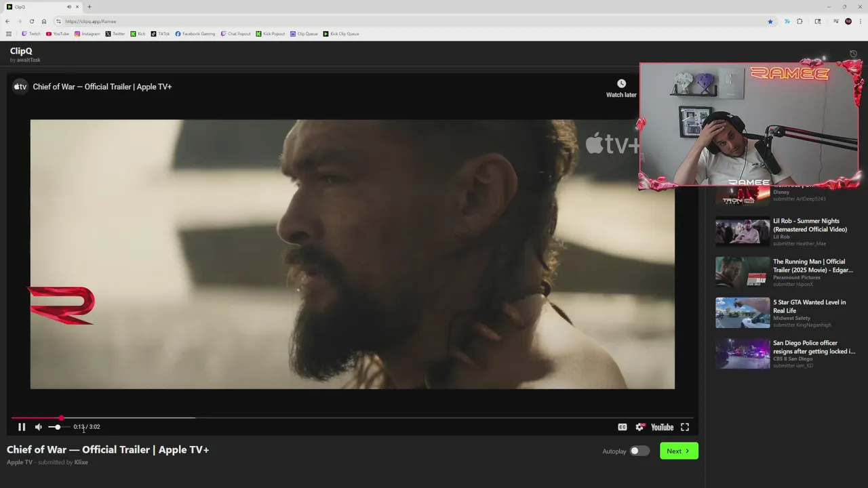
Task: Open the browser three-dot menu
Action: pyautogui.click(x=860, y=21)
